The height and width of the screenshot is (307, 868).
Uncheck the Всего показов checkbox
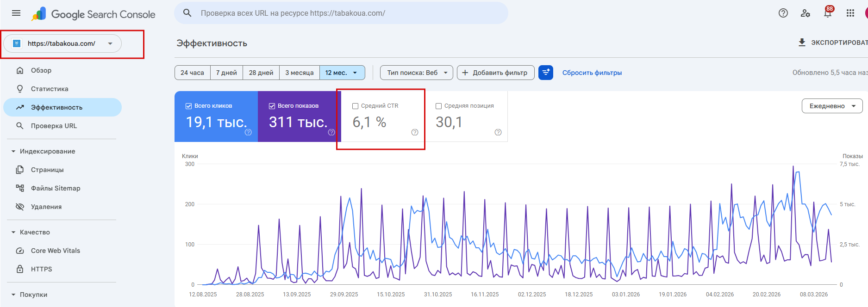tap(272, 106)
